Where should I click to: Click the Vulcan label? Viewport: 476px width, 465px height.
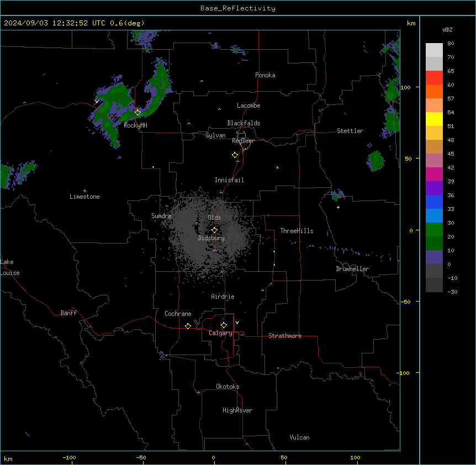point(300,437)
